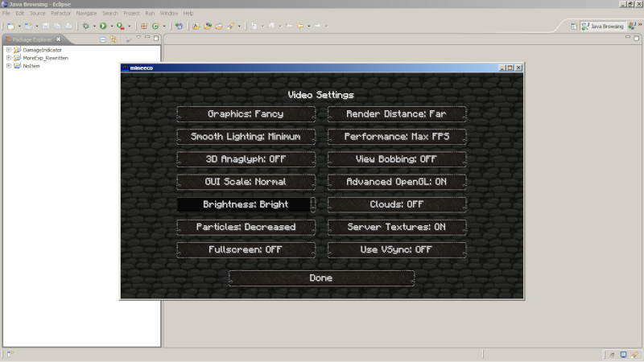This screenshot has height=362, width=644.
Task: Open the Run configurations dropdown arrow
Action: tap(111, 27)
